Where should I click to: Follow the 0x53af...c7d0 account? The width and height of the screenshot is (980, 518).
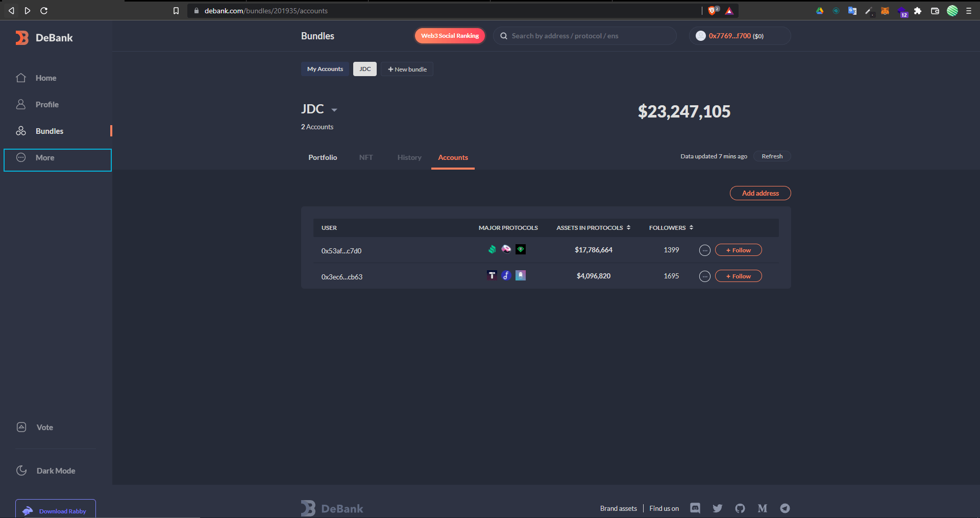pos(738,250)
